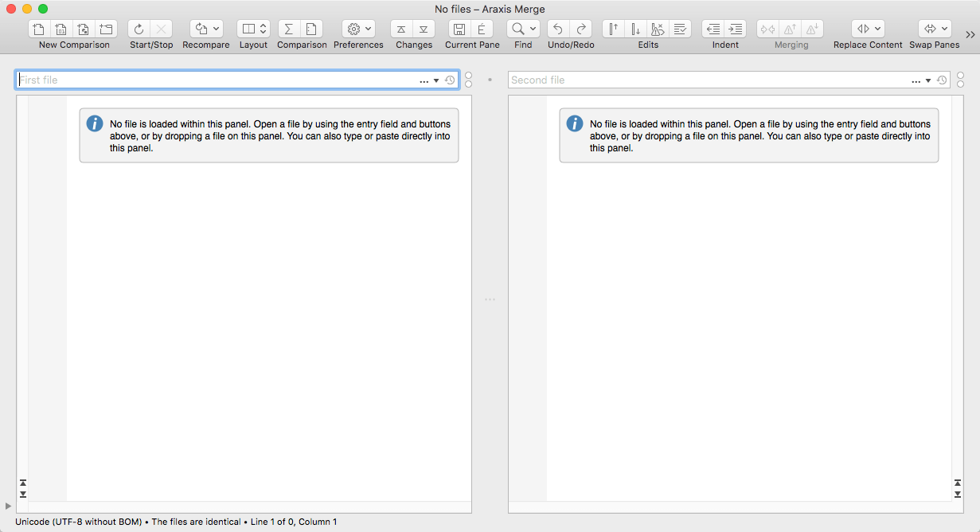The height and width of the screenshot is (532, 980).
Task: Open the second file dropdown arrow
Action: [x=928, y=80]
